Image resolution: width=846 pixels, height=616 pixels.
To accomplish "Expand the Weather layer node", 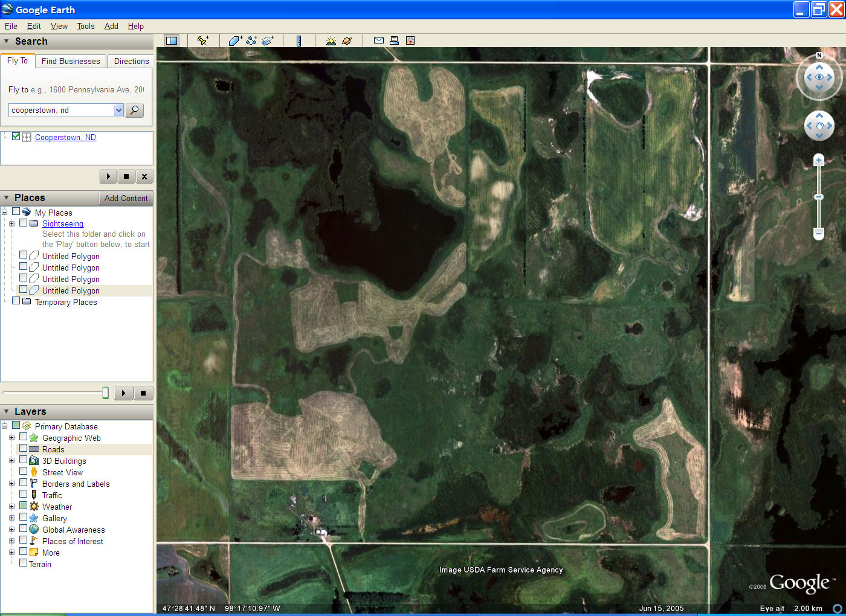I will point(11,506).
